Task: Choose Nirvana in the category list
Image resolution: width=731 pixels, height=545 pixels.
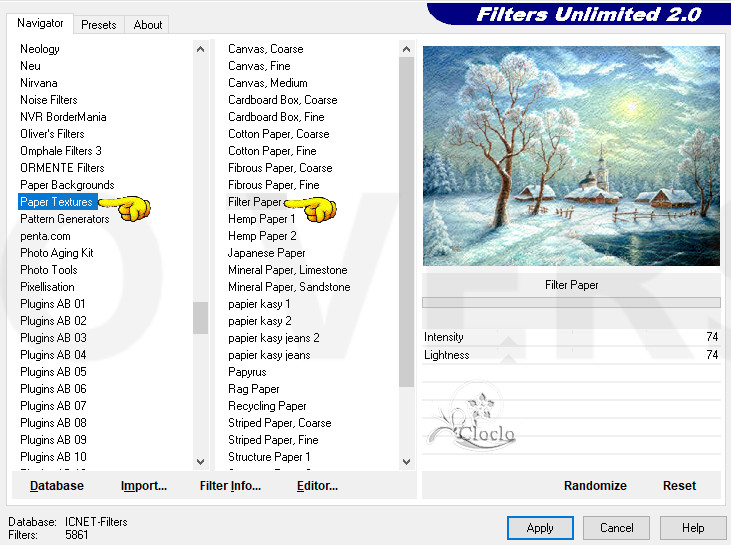Action: point(39,83)
